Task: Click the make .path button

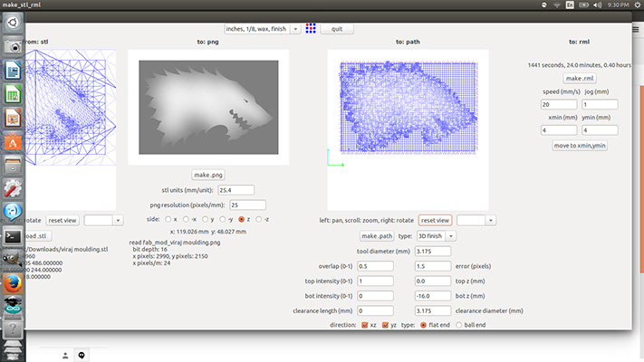Action: [377, 236]
